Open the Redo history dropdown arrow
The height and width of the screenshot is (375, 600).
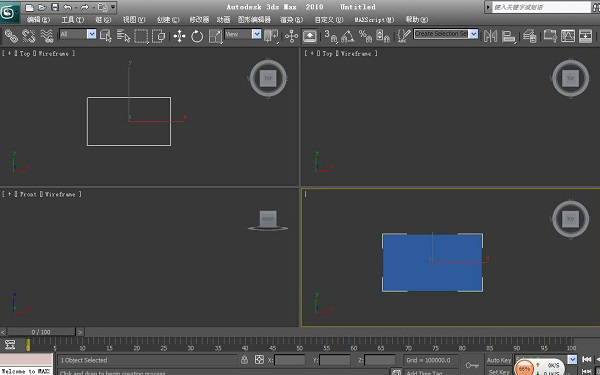coord(93,7)
